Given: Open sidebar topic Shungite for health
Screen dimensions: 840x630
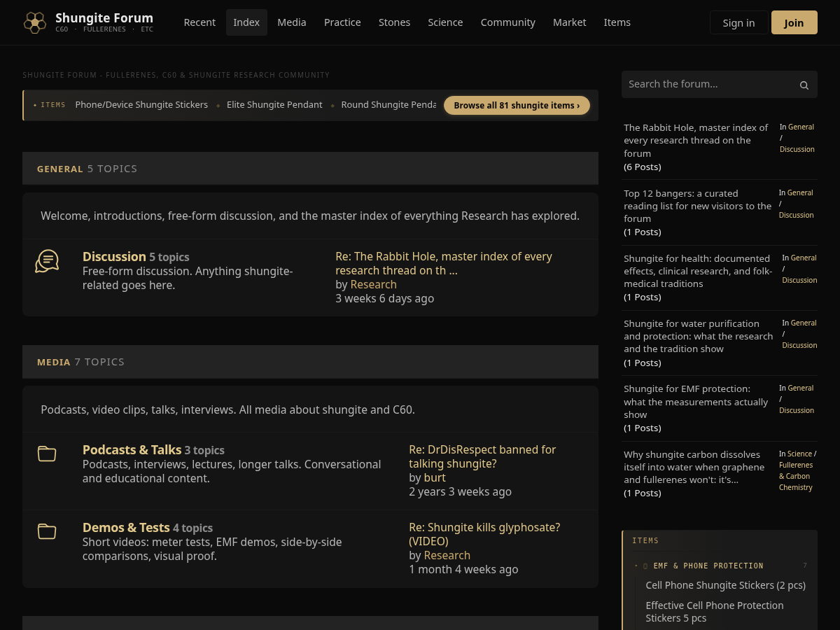Looking at the screenshot, I should (698, 271).
